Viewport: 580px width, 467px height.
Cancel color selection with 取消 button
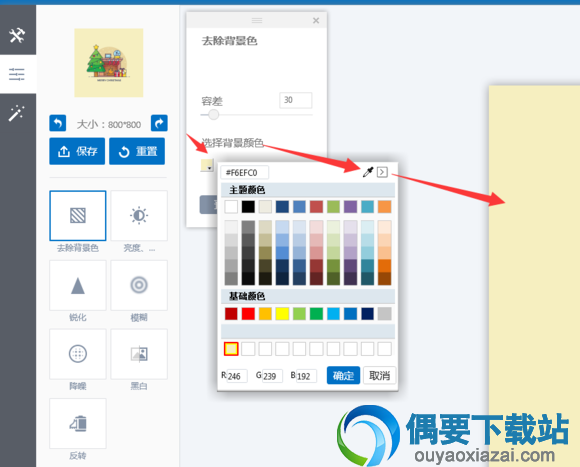pyautogui.click(x=380, y=375)
